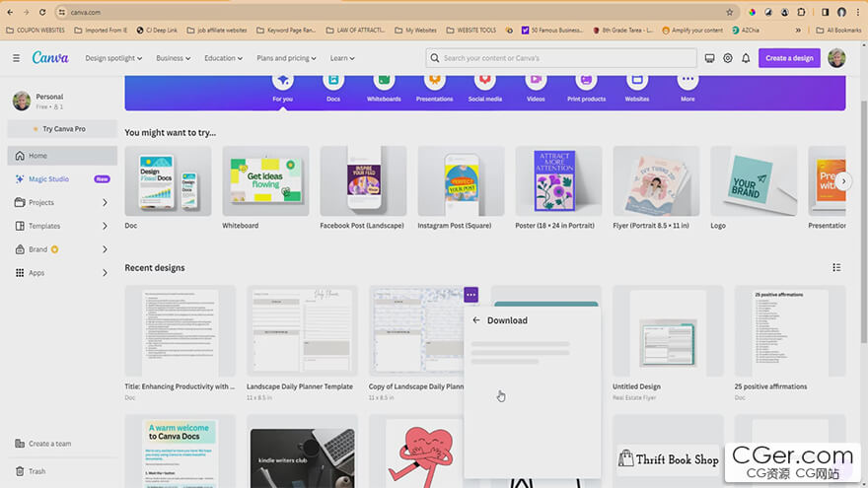
Task: Open the hamburger main menu icon
Action: tap(16, 58)
